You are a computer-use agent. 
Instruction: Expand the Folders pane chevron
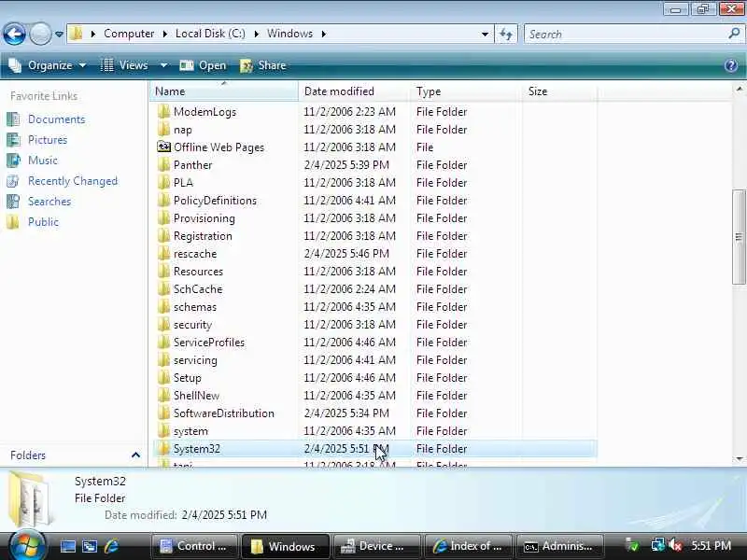135,455
